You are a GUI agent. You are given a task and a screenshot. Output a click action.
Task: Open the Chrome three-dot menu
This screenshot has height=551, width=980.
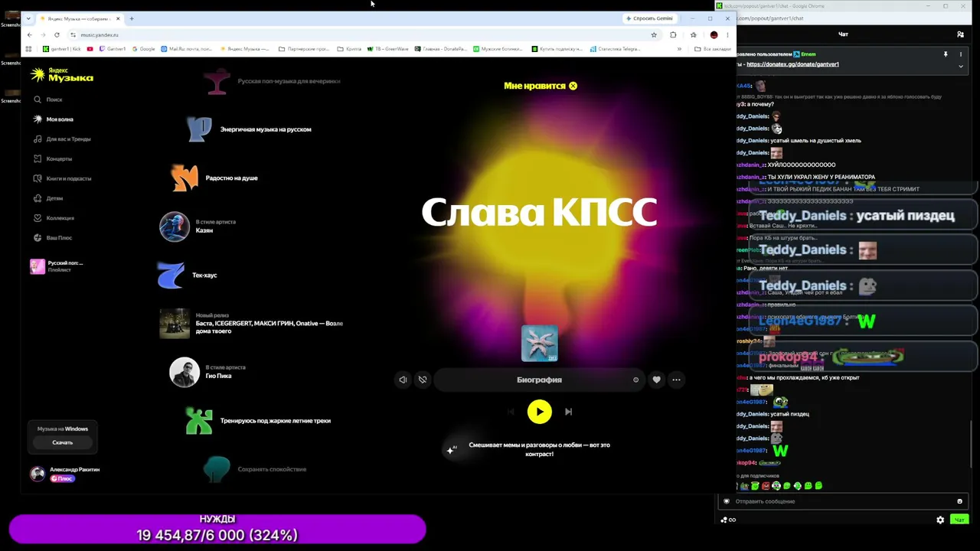(x=727, y=34)
